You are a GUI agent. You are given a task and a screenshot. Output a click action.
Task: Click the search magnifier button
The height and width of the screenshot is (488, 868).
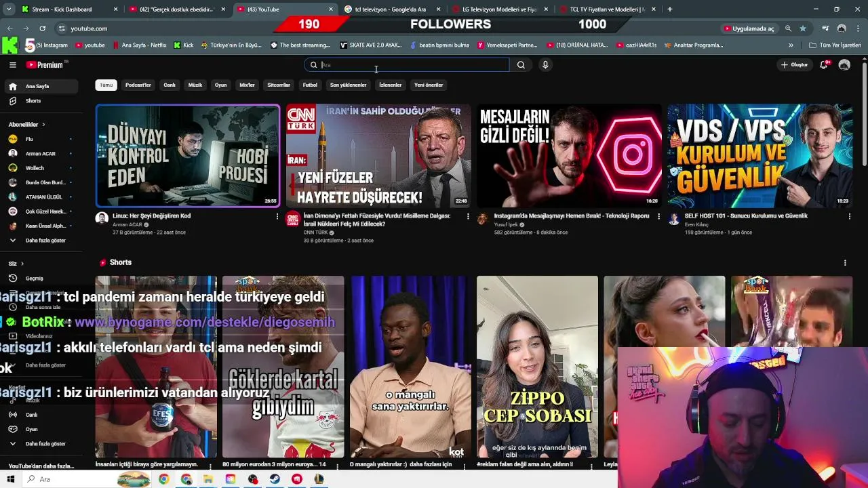pyautogui.click(x=521, y=65)
